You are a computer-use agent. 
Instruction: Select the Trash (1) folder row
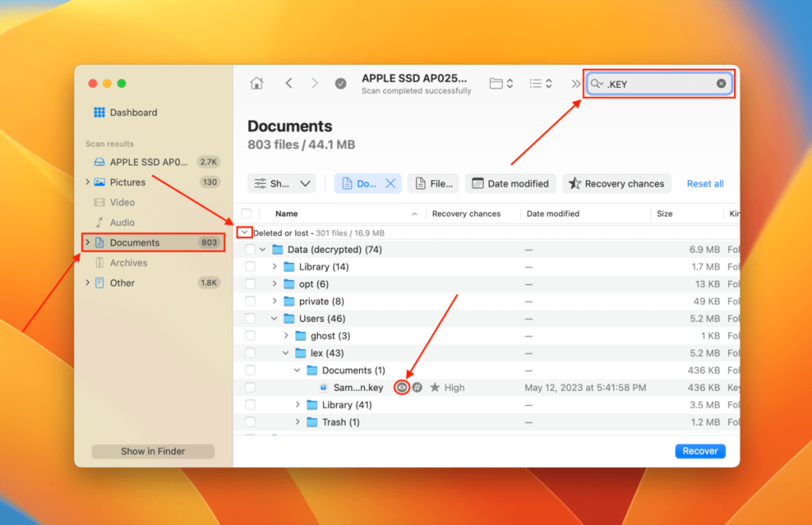point(487,422)
